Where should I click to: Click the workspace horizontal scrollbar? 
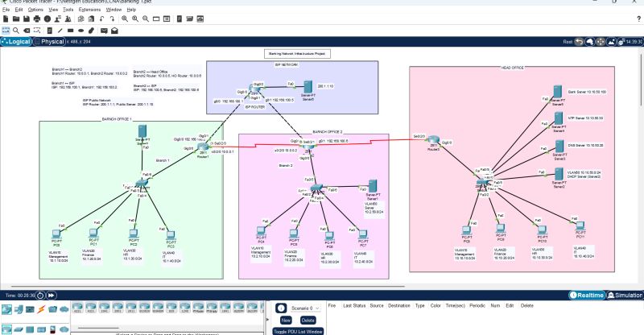click(208, 286)
